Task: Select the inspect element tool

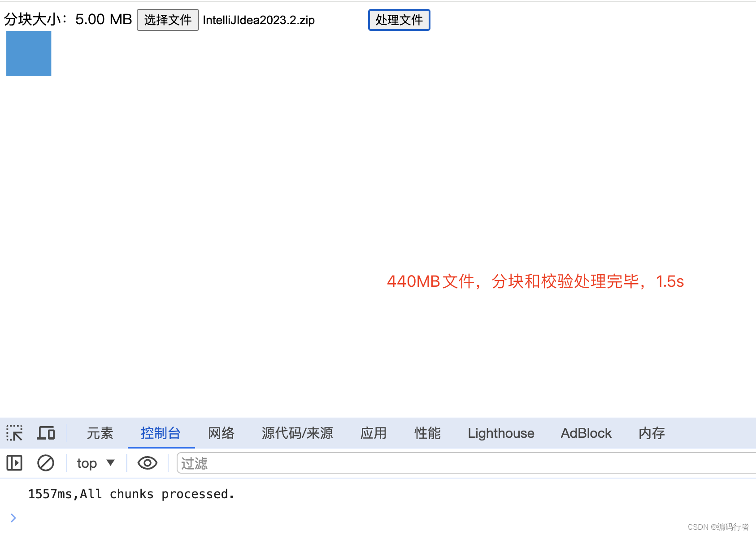Action: point(14,433)
